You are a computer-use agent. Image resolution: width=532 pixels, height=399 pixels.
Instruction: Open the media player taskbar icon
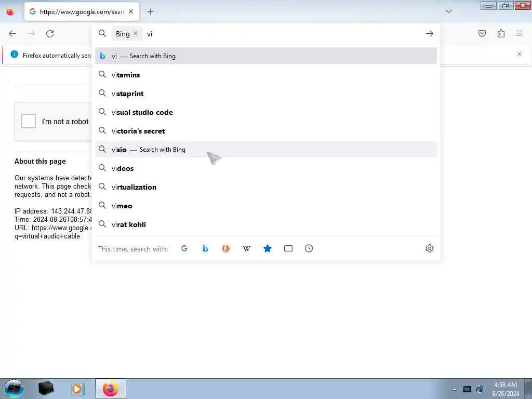click(77, 389)
